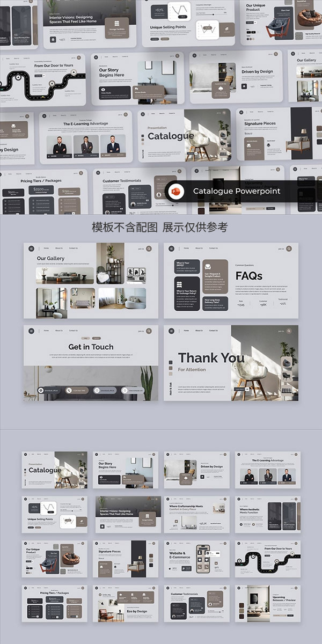The image size is (322, 644).
Task: Select Home in the Our Gallery slide navigation
Action: (x=46, y=248)
